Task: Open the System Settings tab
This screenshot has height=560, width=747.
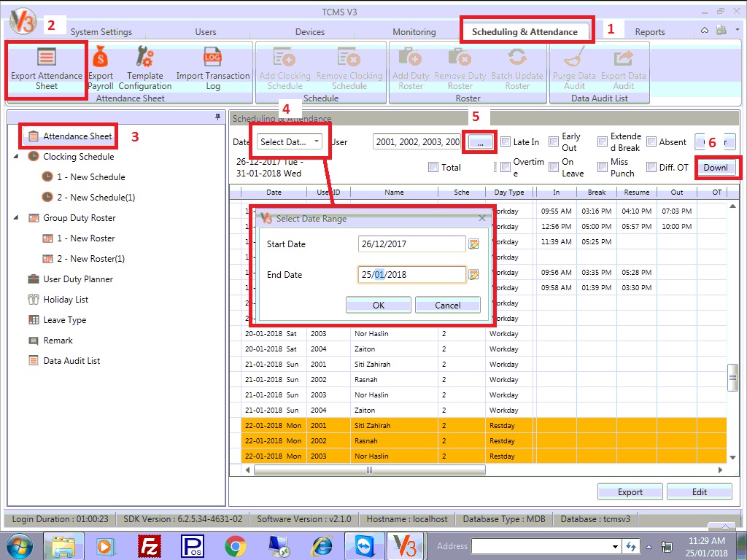Action: [x=101, y=32]
